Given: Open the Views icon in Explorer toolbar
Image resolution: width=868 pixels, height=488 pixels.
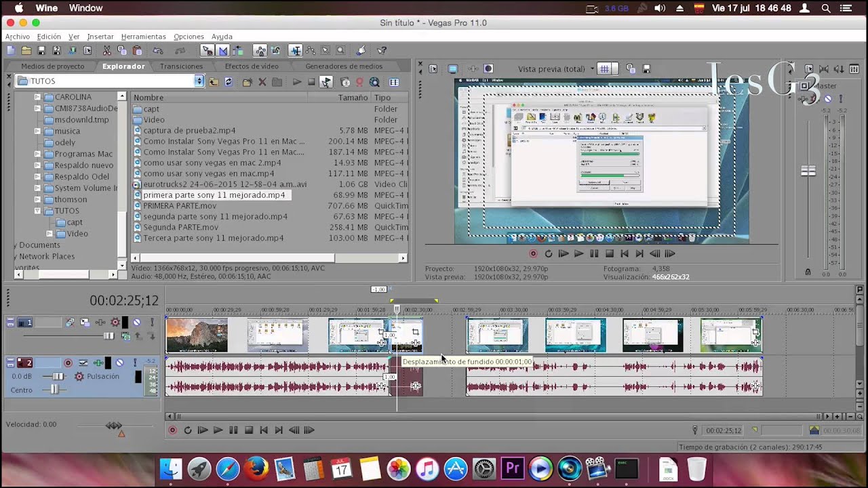Looking at the screenshot, I should (394, 82).
